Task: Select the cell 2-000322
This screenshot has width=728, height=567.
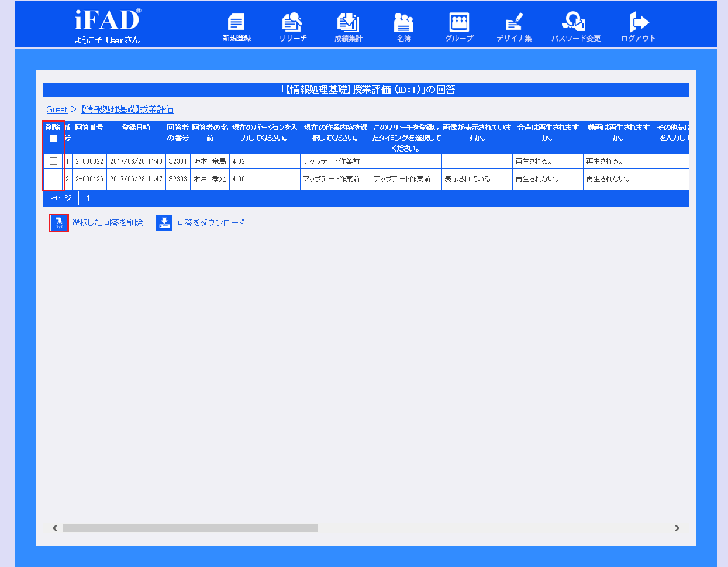Action: coord(89,161)
